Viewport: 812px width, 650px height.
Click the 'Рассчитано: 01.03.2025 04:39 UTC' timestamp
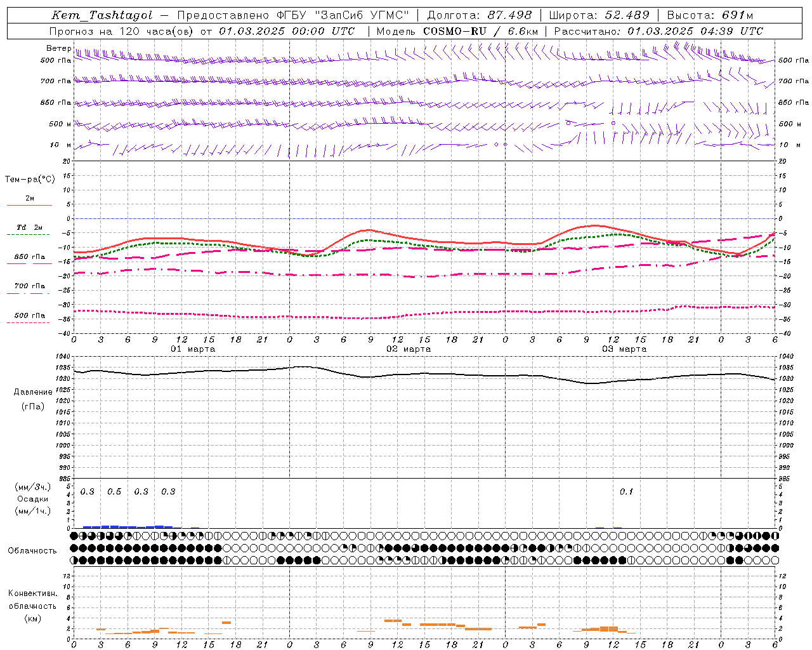[x=658, y=31]
